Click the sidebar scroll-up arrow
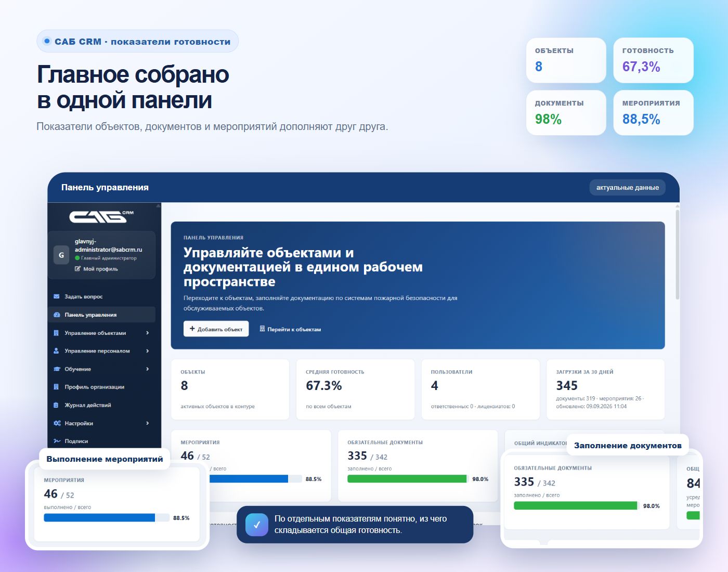The width and height of the screenshot is (728, 572). [158, 206]
